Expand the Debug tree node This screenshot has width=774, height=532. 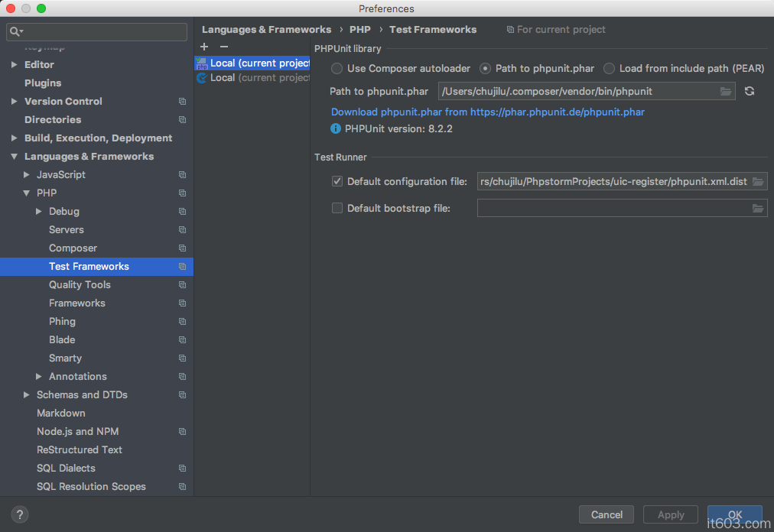tap(39, 212)
